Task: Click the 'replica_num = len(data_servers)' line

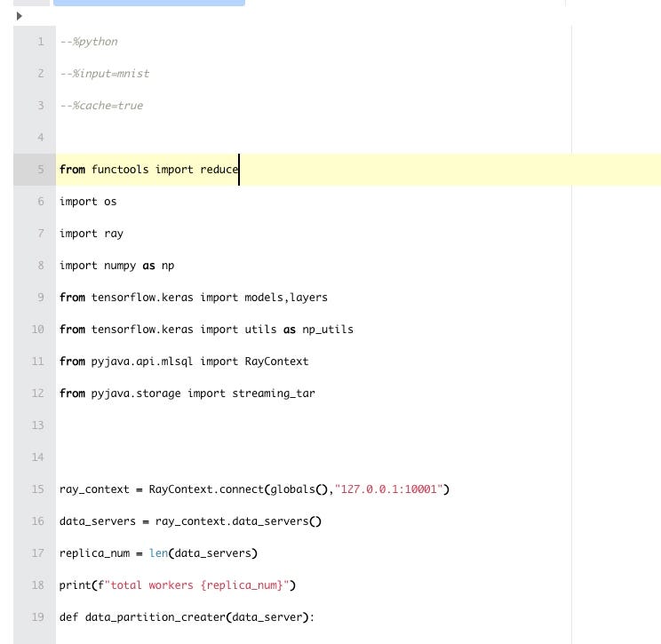Action: 158,553
